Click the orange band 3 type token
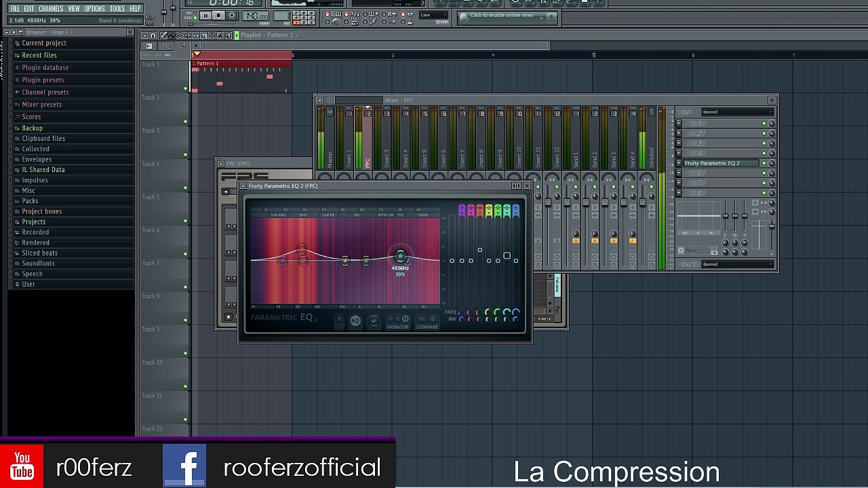868x488 pixels. pyautogui.click(x=479, y=210)
